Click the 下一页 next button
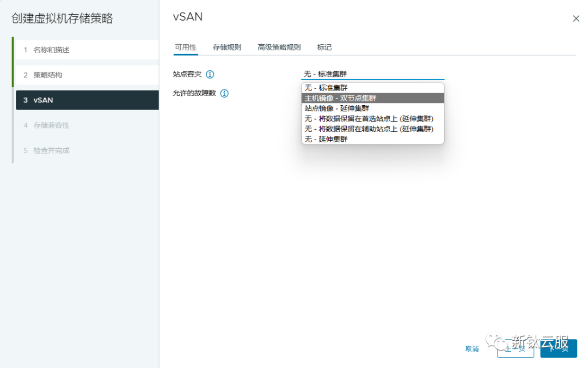The width and height of the screenshot is (588, 368). click(x=558, y=348)
